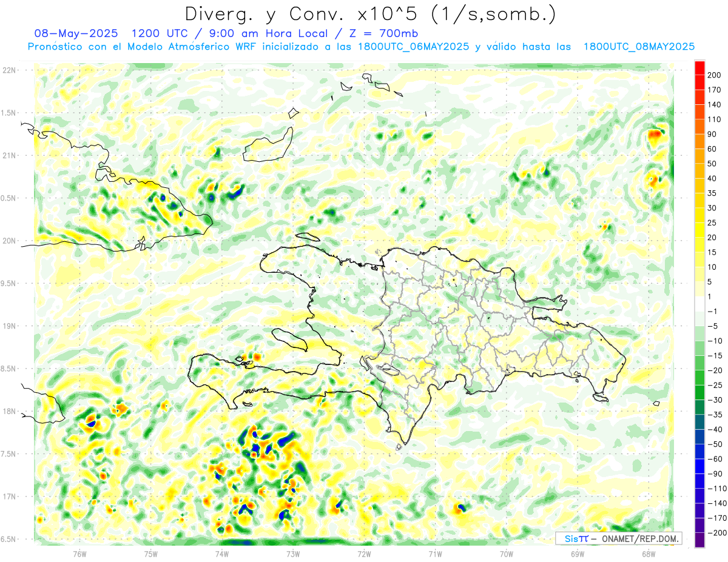
Task: Click the positive '25' color bar value
Action: 712,223
